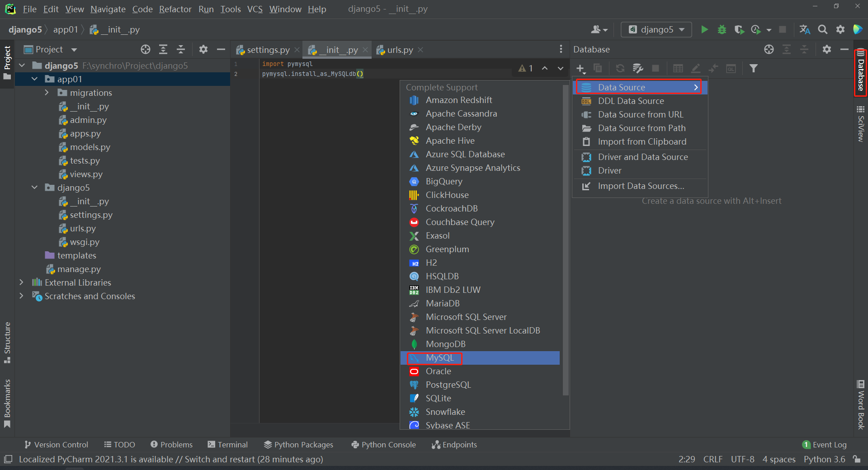The image size is (868, 470).
Task: Open the Structure side tab
Action: [7, 342]
